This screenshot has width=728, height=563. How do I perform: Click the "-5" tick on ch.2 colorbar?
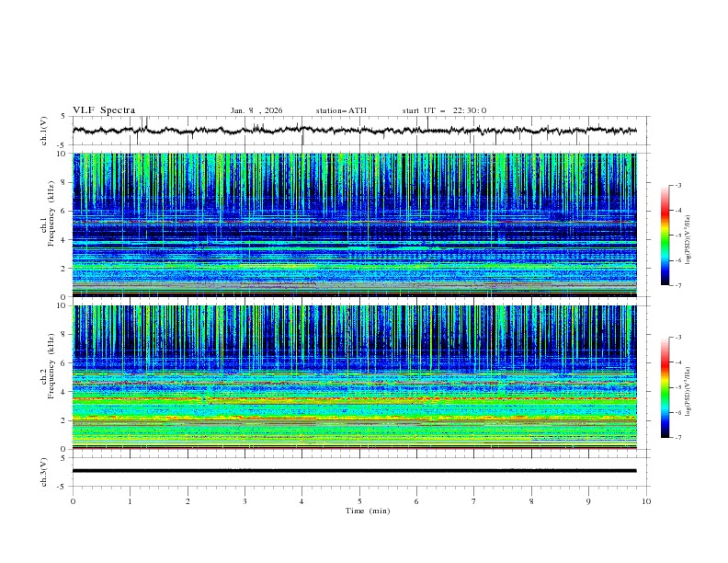click(x=678, y=387)
